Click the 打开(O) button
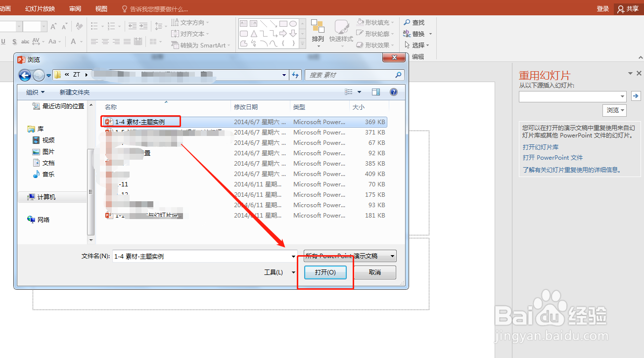Screen dimensions: 644x358 pyautogui.click(x=325, y=272)
